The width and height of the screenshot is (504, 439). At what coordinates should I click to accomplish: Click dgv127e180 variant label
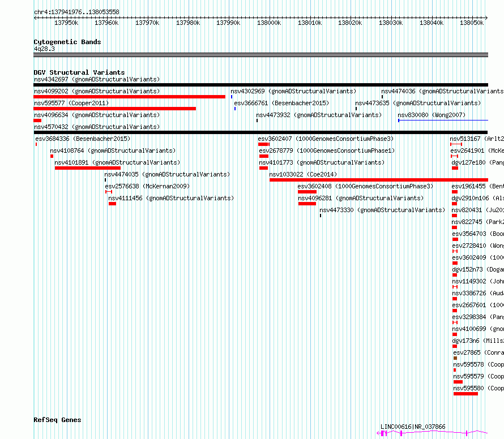click(x=477, y=162)
